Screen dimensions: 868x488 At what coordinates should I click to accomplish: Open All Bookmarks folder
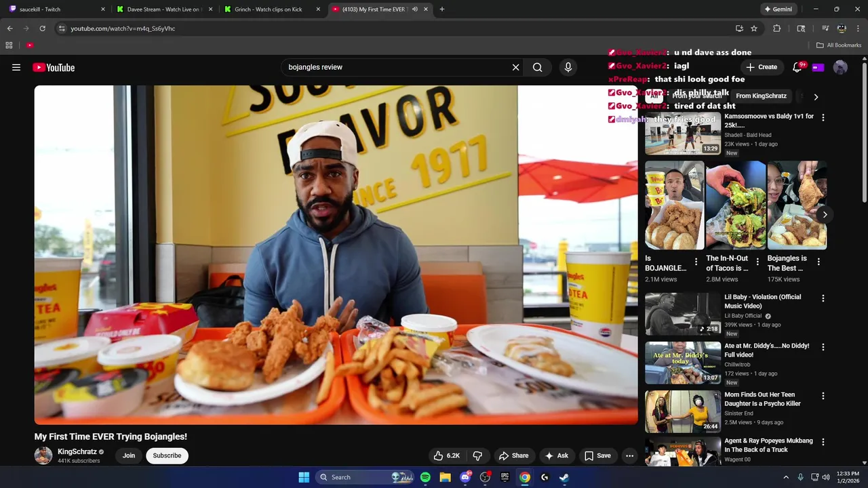[839, 45]
